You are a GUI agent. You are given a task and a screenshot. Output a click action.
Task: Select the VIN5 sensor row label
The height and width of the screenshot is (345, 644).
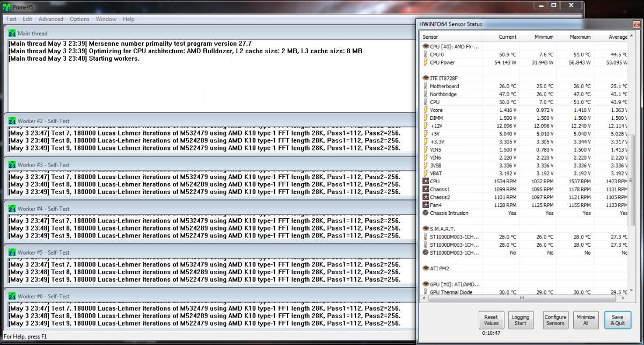[436, 150]
